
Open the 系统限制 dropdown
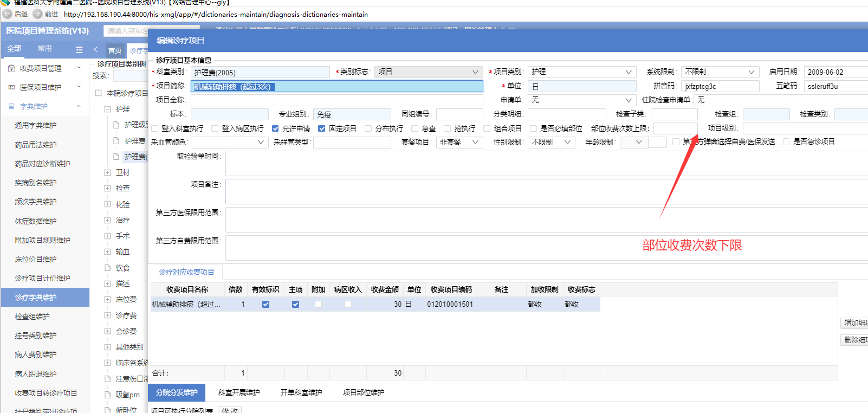pos(720,72)
